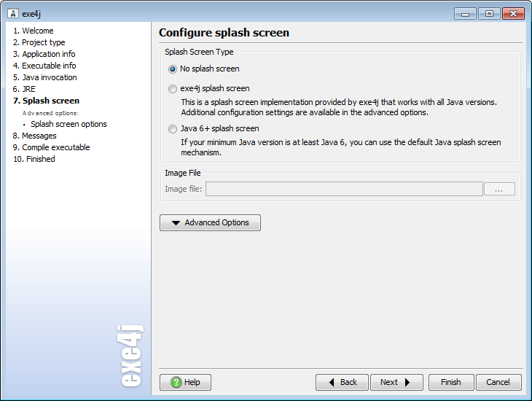Jump to step 10. Finished
This screenshot has height=401, width=532.
click(x=34, y=159)
